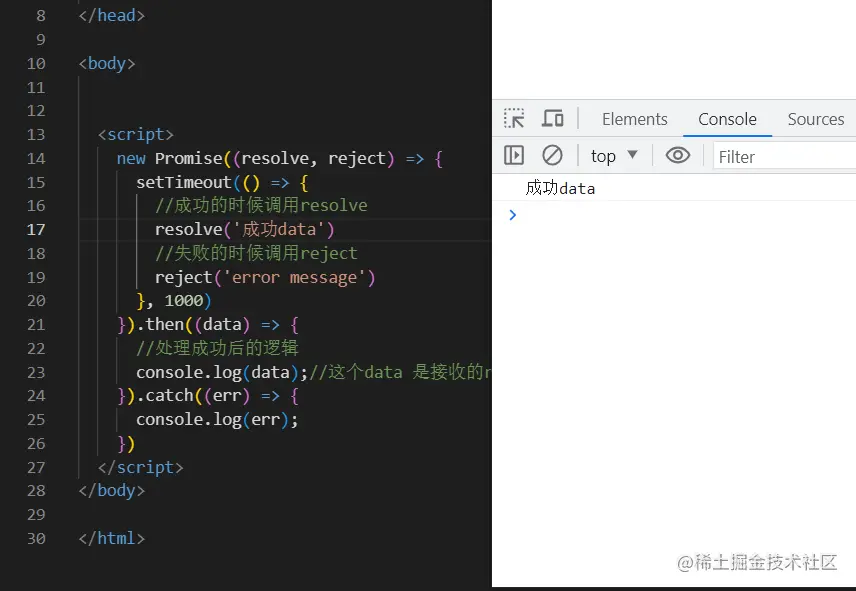856x591 pixels.
Task: Open the Sources tab
Action: point(816,119)
